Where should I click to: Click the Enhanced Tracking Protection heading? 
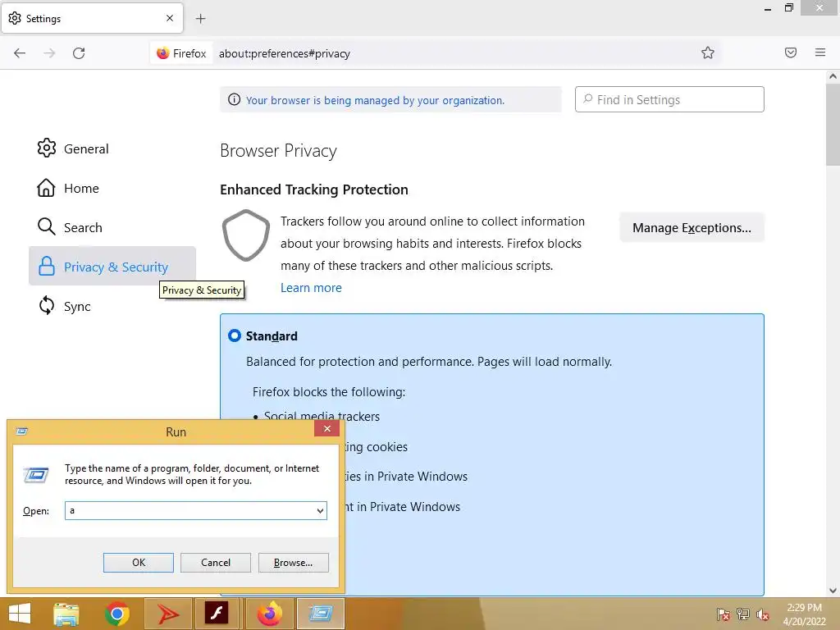(x=314, y=189)
